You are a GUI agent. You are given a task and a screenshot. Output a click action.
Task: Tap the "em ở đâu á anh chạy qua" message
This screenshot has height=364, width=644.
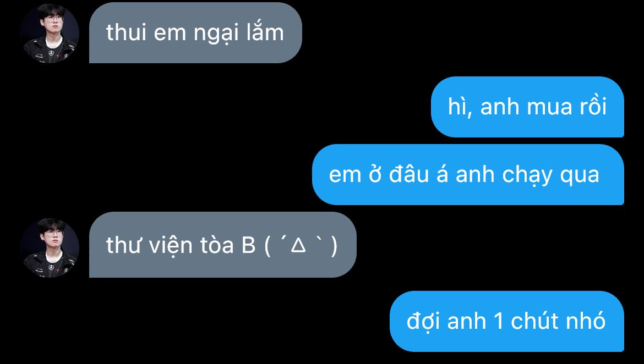(468, 174)
